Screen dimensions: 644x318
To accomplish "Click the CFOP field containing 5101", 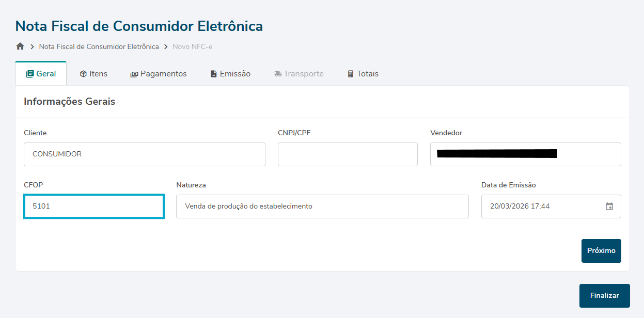I will 94,206.
